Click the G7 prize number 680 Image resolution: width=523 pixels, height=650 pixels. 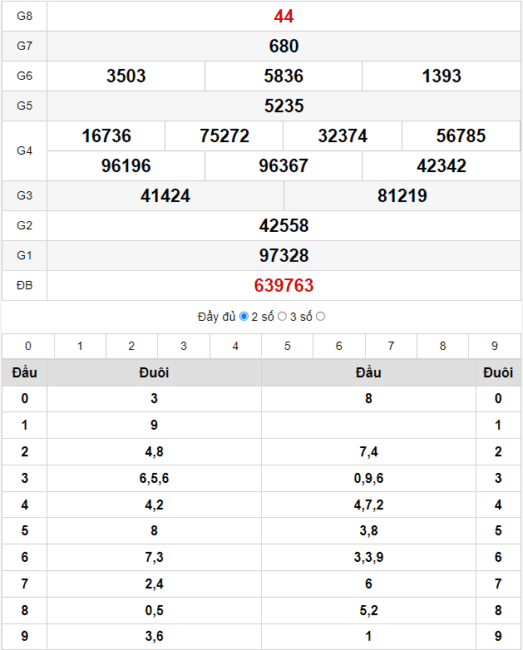(x=284, y=46)
